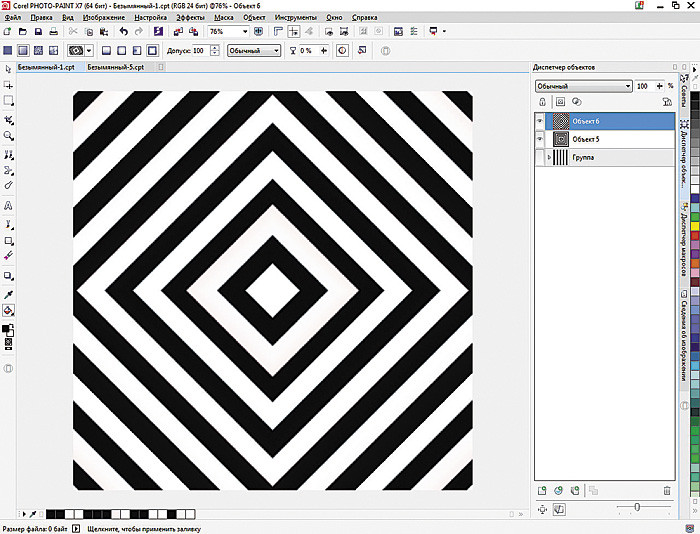The height and width of the screenshot is (534, 700).
Task: Adjust thumbnail size slider in Object Manager
Action: (637, 507)
